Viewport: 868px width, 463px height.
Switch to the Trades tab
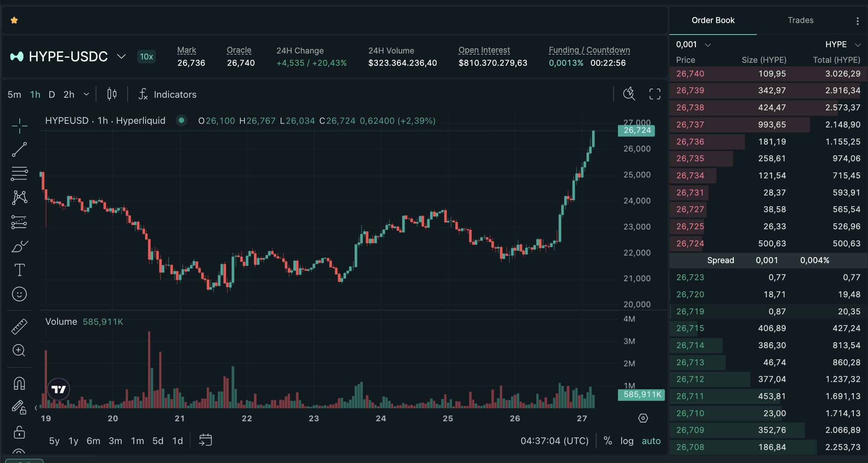800,20
